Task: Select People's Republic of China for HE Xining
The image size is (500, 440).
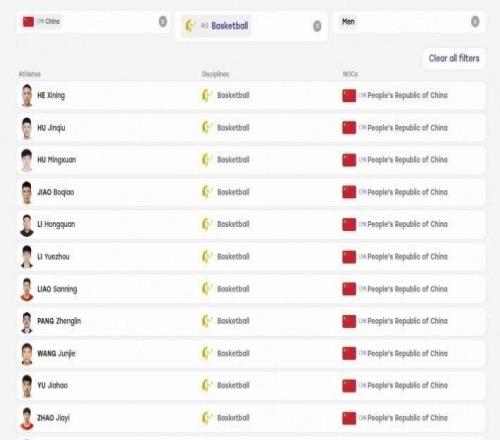Action: pyautogui.click(x=407, y=95)
